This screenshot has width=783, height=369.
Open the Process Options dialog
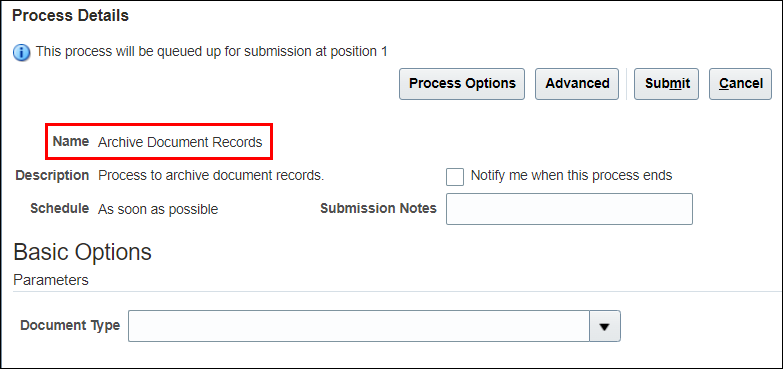462,84
